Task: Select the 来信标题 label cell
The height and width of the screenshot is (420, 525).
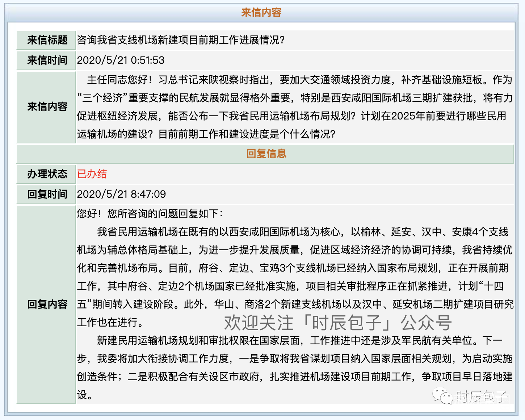Action: [47, 40]
